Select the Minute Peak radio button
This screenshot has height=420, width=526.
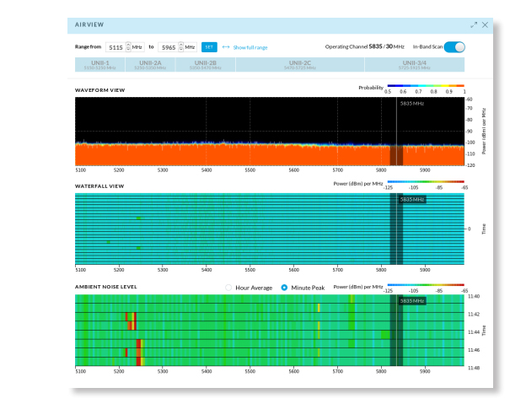pos(284,288)
